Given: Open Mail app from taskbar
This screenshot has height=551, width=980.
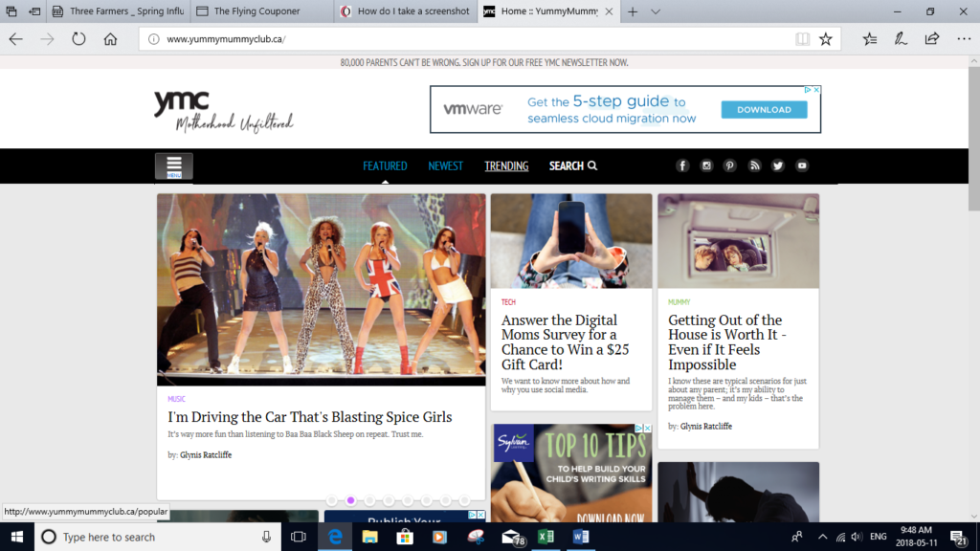Looking at the screenshot, I should 512,537.
